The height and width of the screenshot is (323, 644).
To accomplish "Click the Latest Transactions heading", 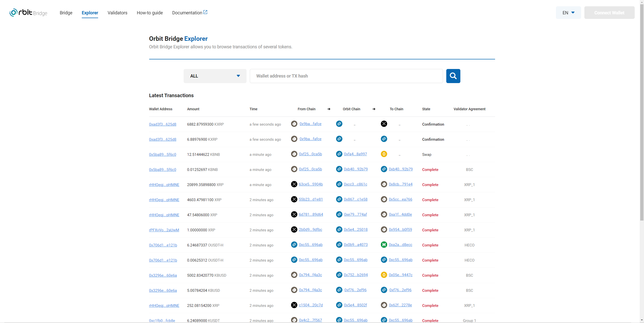I will coord(171,95).
